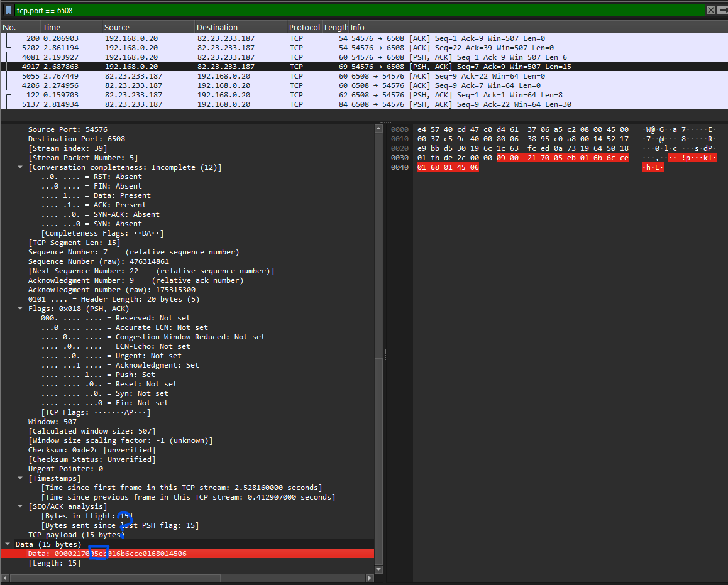Clear the display filter with X button
The height and width of the screenshot is (585, 728).
pos(710,10)
